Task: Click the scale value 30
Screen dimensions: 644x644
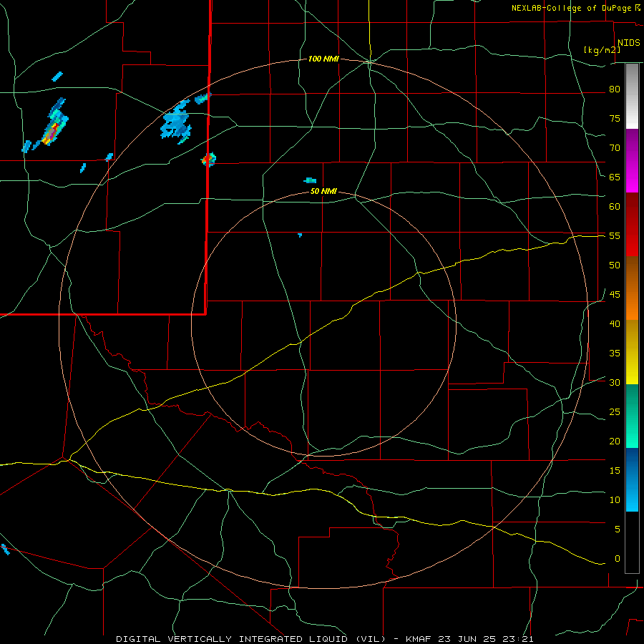Action: tap(615, 382)
